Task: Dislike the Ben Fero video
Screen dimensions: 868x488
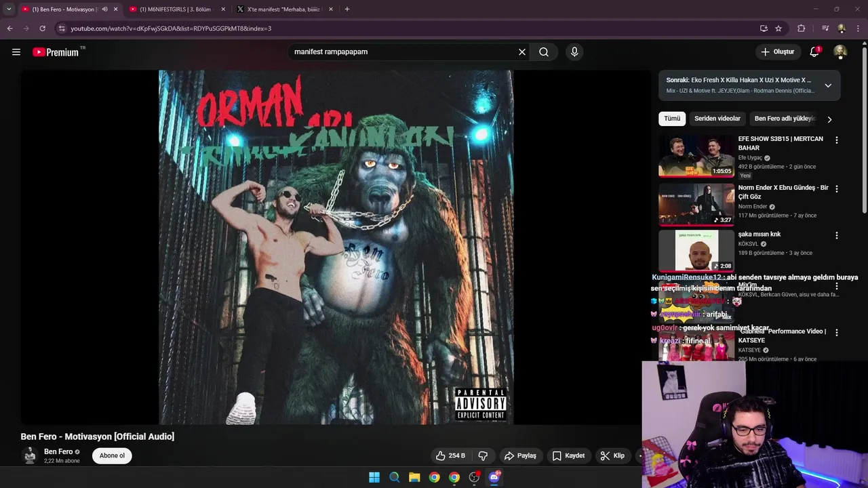Action: point(483,455)
